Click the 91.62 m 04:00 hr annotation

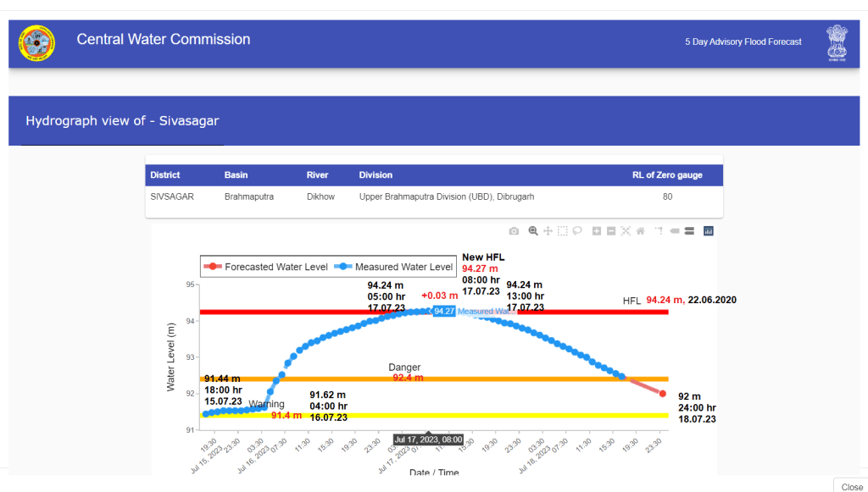pos(328,406)
